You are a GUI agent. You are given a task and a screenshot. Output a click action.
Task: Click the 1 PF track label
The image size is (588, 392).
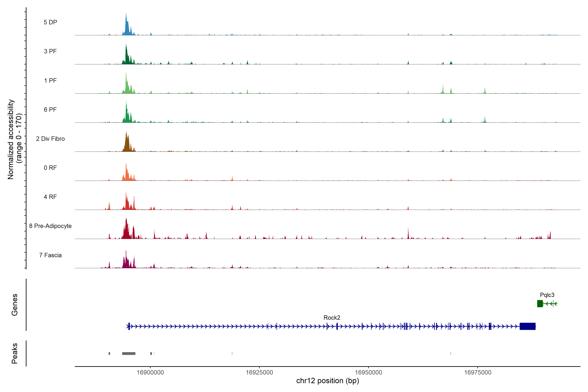point(50,81)
